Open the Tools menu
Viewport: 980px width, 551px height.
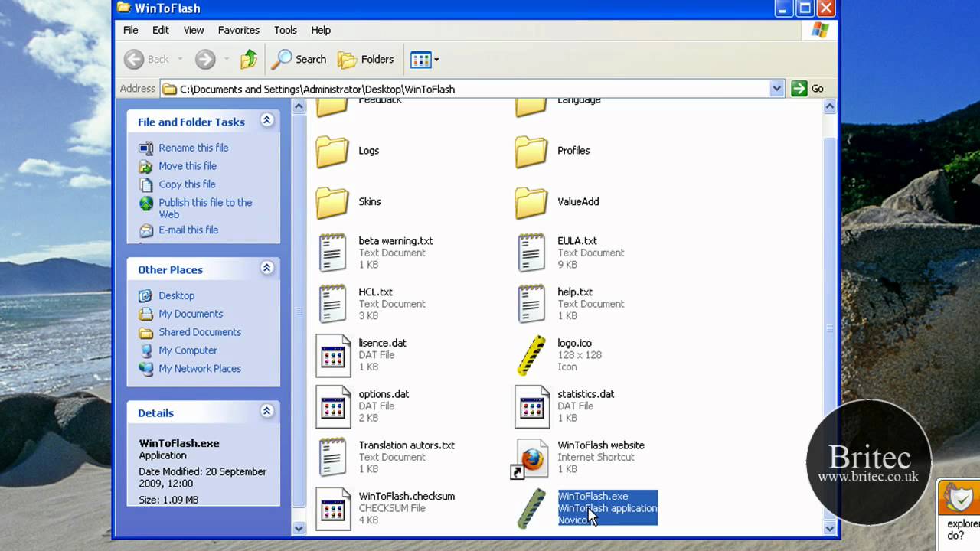(286, 30)
